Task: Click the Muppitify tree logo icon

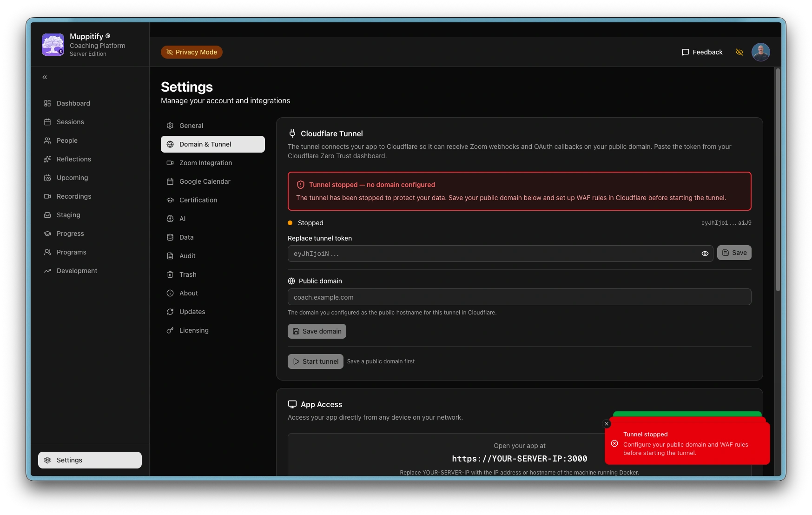Action: (53, 45)
